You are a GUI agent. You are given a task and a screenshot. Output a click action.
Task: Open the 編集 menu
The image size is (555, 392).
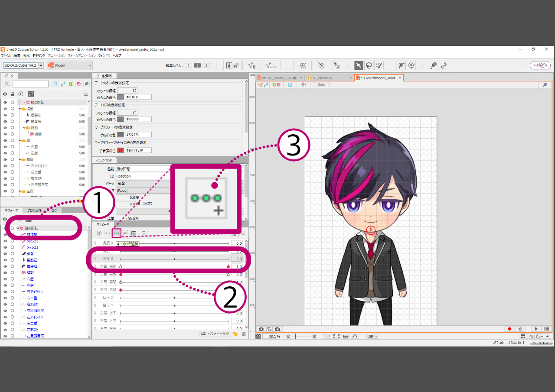17,56
